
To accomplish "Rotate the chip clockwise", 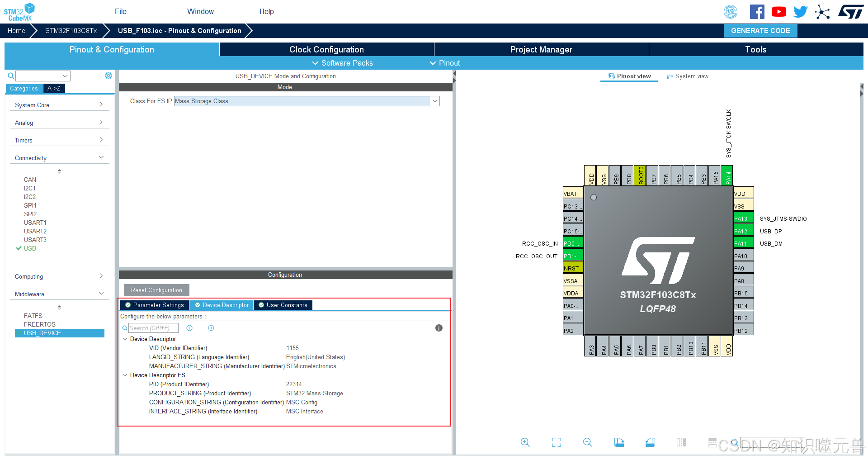I will coord(619,442).
